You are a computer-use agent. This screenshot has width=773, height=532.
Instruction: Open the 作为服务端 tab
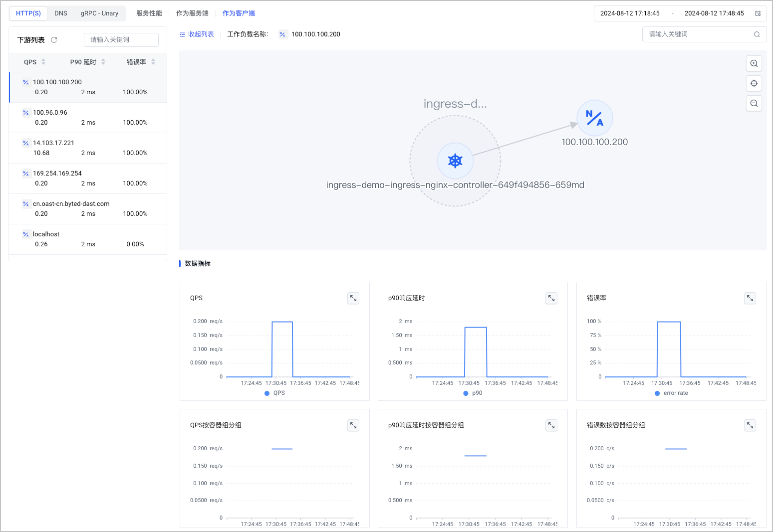tap(192, 13)
